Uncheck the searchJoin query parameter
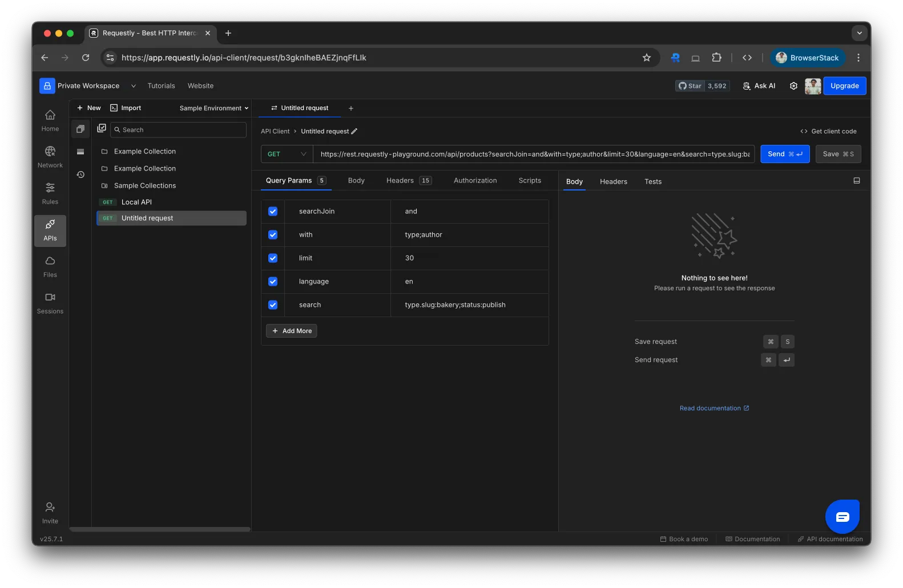Image resolution: width=903 pixels, height=588 pixels. (x=273, y=212)
